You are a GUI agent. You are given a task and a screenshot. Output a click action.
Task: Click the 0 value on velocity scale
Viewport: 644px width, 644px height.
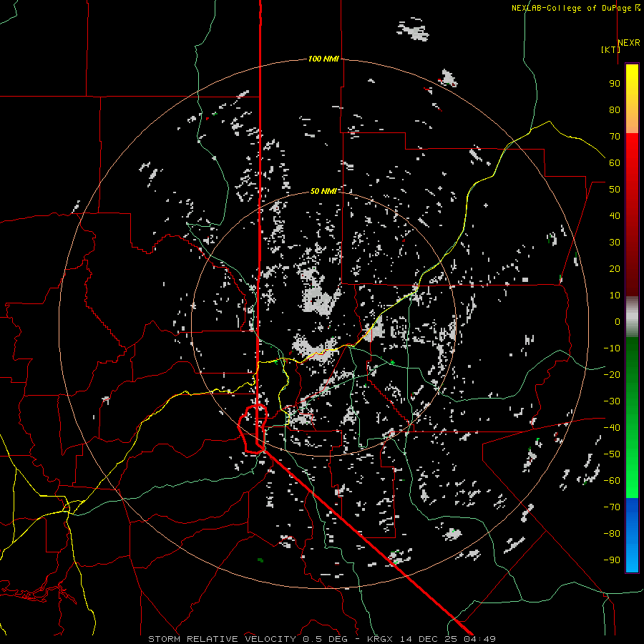pyautogui.click(x=618, y=322)
